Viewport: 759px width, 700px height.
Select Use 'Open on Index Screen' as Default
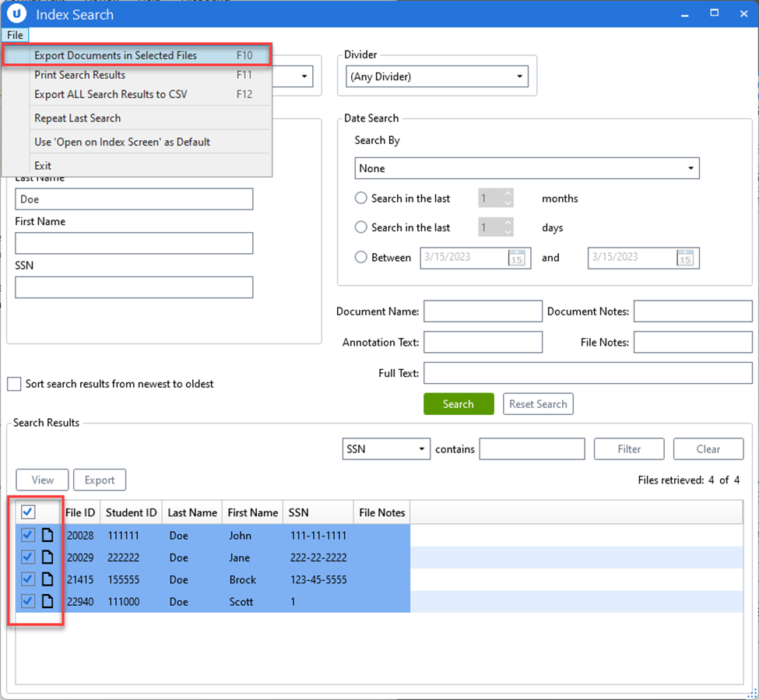point(137,142)
